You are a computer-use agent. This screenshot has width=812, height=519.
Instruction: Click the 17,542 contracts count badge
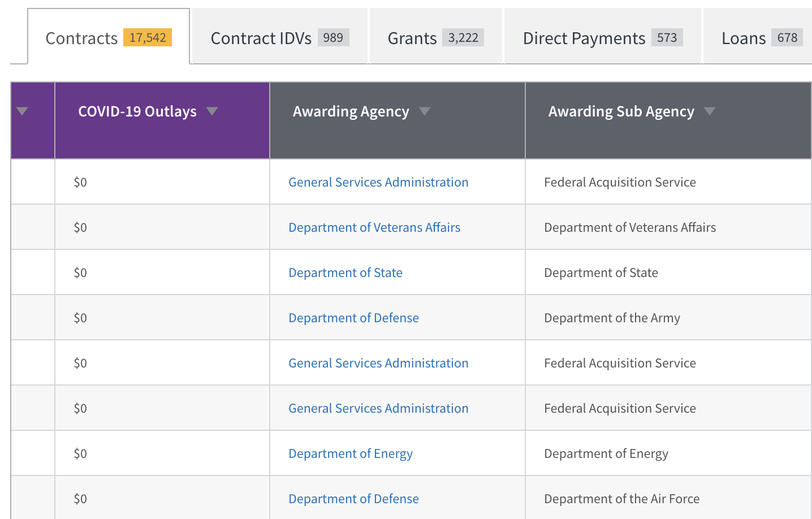tap(148, 37)
